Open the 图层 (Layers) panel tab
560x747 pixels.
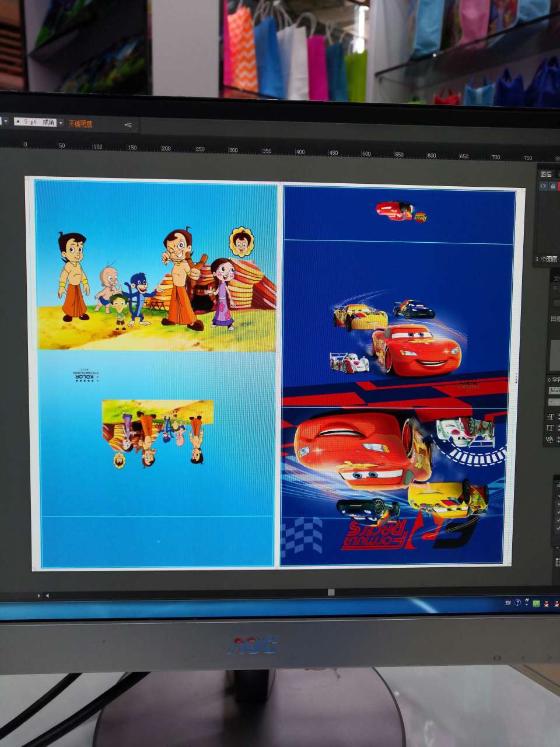tap(546, 174)
